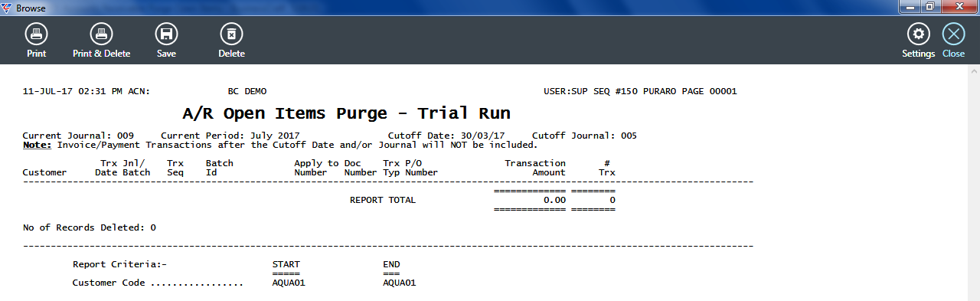The width and height of the screenshot is (980, 301).
Task: Click the REPORT TOTAL row label
Action: click(x=383, y=200)
